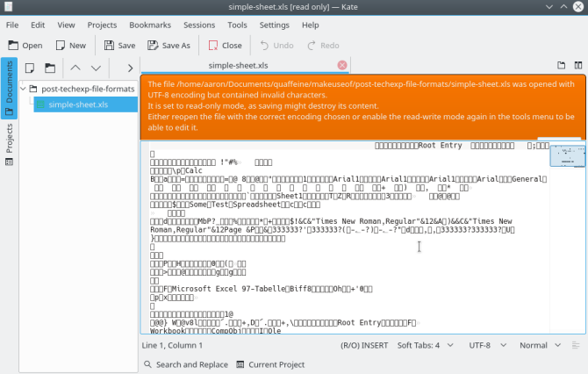Screen dimensions: 588x374
Task: Click Save As in the toolbar
Action: (169, 46)
